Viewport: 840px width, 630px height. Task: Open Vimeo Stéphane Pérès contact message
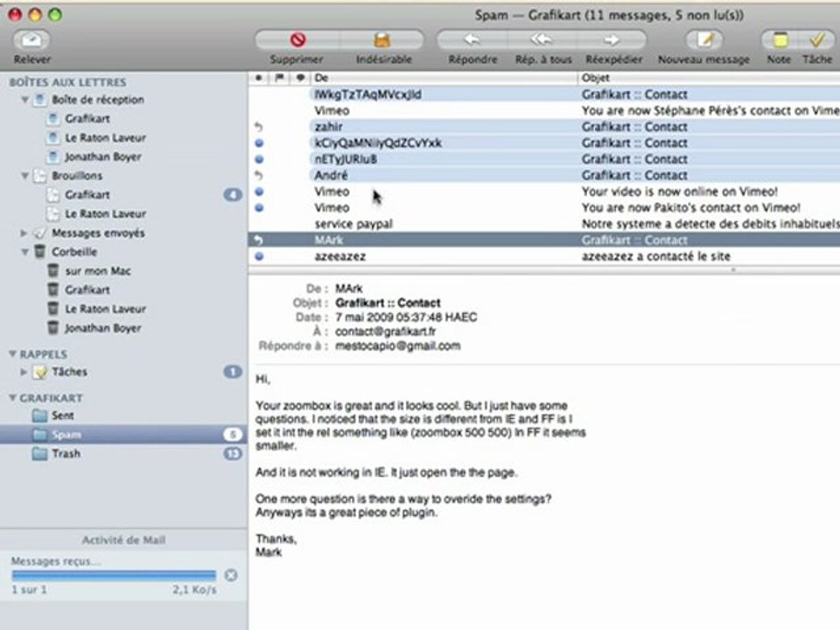[x=544, y=111]
